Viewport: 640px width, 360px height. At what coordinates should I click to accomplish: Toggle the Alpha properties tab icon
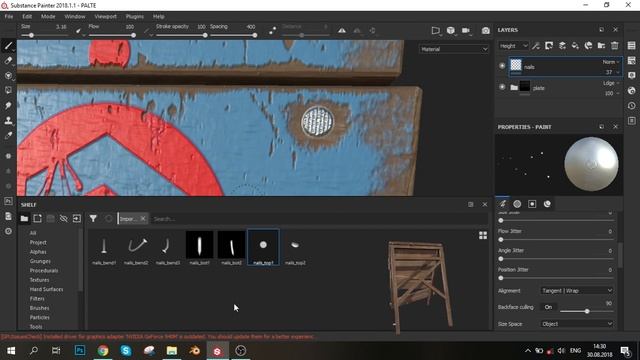tap(517, 204)
